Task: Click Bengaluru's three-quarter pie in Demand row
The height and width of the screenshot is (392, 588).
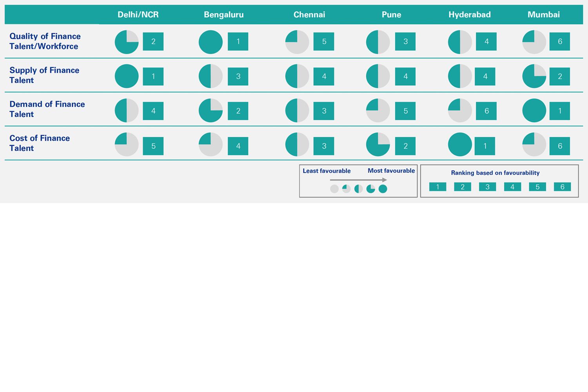Action: (x=211, y=111)
